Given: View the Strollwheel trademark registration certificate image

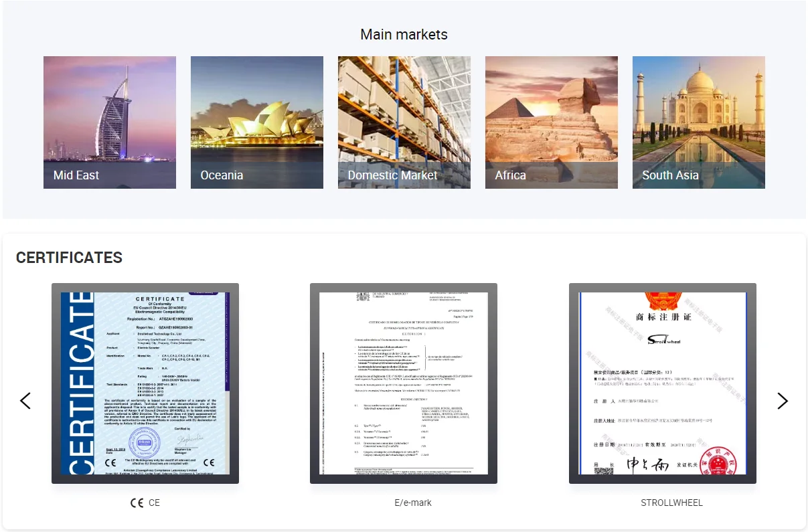Looking at the screenshot, I should [663, 383].
